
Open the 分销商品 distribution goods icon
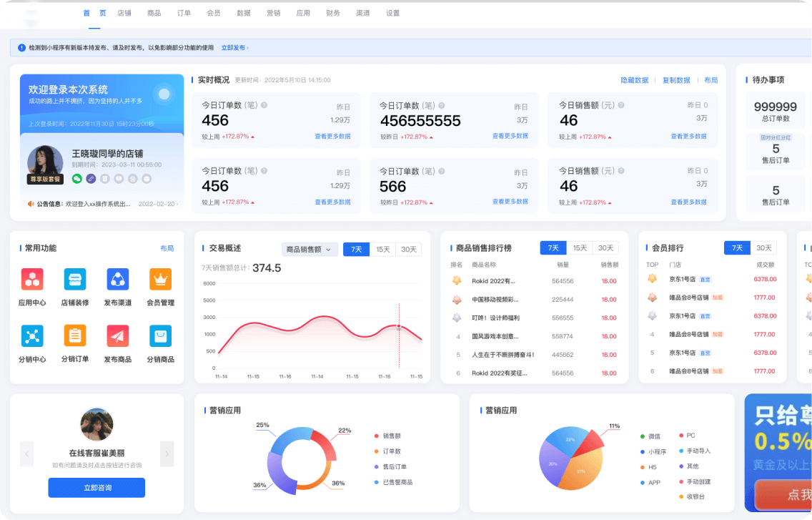pos(160,335)
